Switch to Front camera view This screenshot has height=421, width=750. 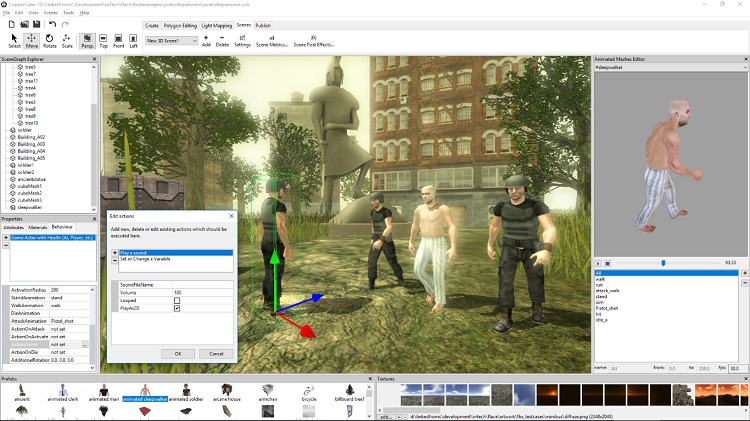pyautogui.click(x=118, y=41)
